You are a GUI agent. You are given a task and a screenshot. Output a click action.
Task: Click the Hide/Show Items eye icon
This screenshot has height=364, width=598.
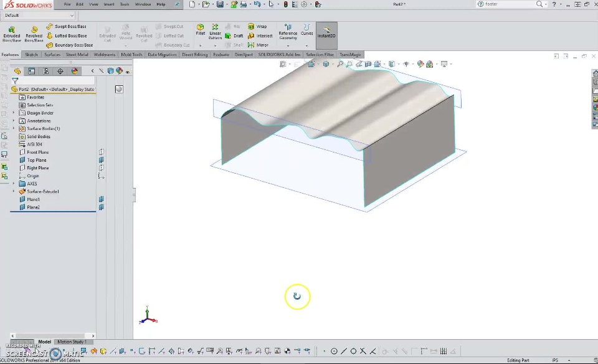[407, 64]
